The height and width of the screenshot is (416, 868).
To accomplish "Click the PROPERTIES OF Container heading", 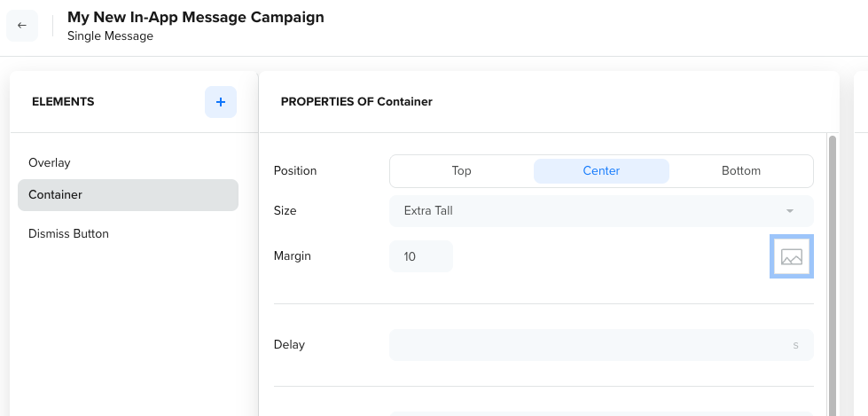I will (356, 102).
